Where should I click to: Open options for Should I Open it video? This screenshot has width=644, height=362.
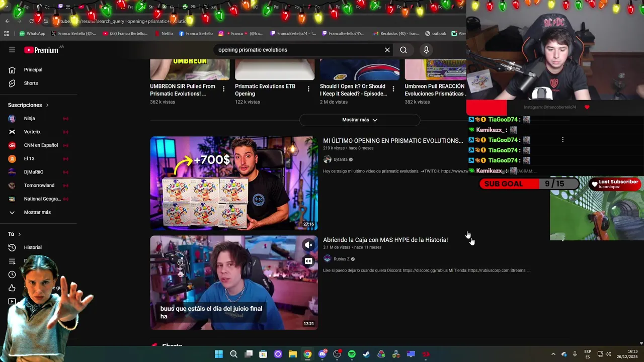tap(393, 89)
